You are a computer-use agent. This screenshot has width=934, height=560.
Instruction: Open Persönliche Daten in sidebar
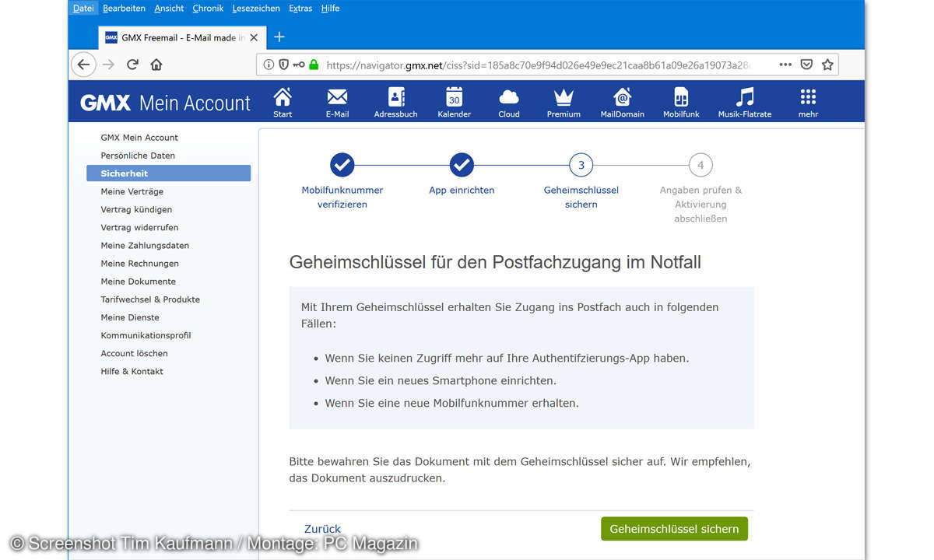(x=138, y=156)
